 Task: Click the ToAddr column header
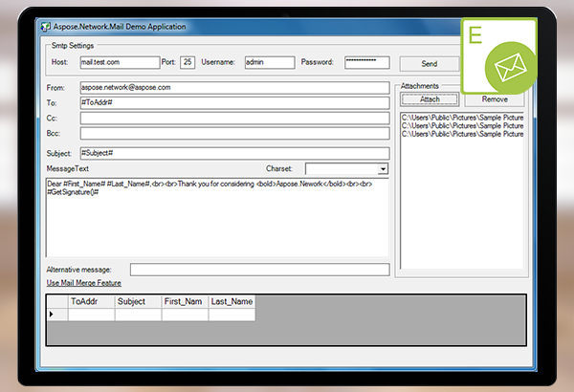[x=91, y=301]
